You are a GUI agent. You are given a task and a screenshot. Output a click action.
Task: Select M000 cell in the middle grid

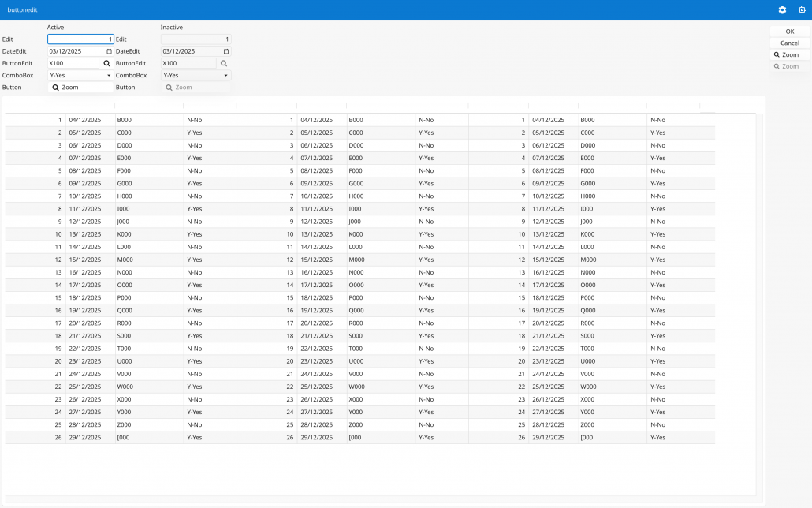point(356,260)
